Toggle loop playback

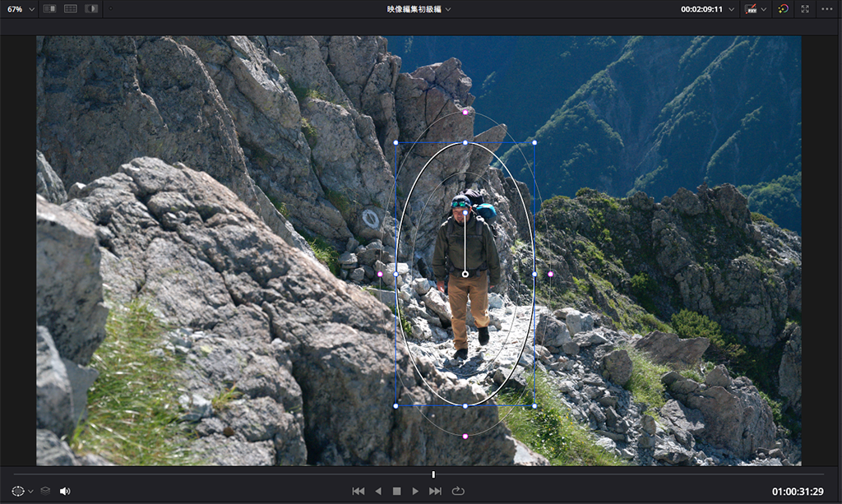[x=458, y=491]
